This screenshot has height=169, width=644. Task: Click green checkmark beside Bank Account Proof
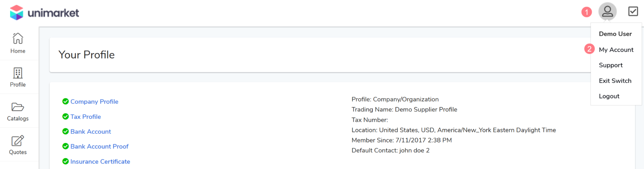[x=66, y=146]
